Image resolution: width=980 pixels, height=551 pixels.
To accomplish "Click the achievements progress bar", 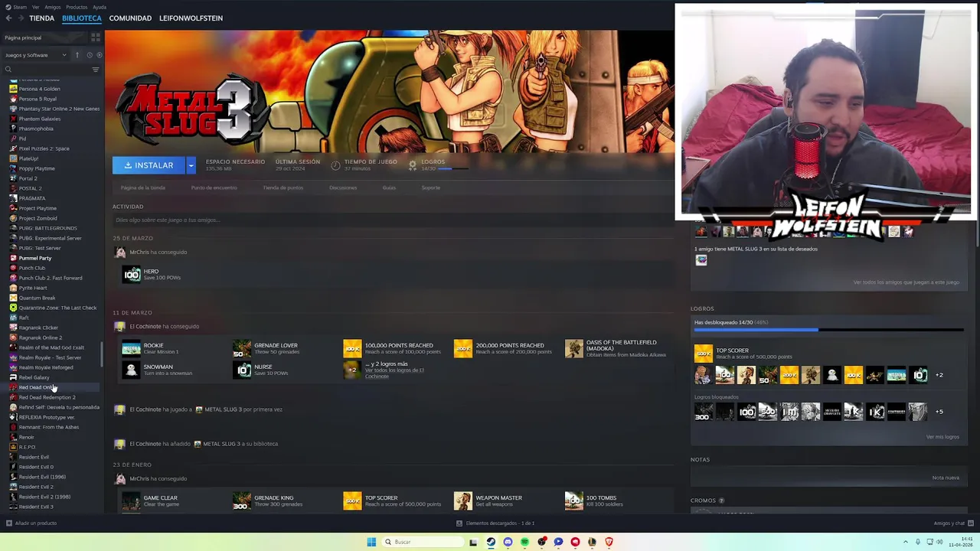I will (828, 330).
